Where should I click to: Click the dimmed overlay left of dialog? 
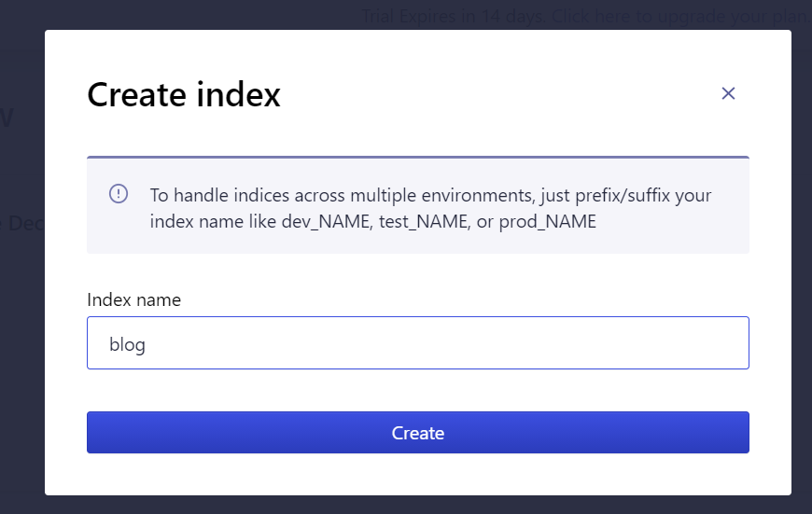22,311
